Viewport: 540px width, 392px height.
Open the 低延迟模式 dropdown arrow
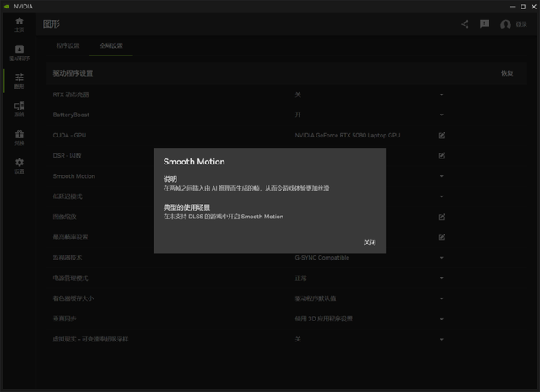(441, 196)
